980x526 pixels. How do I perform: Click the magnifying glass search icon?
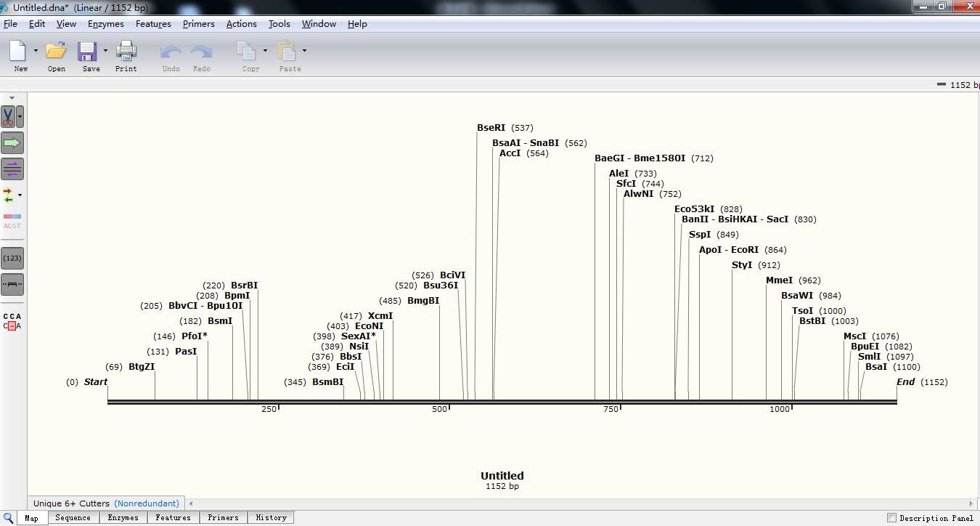8,517
